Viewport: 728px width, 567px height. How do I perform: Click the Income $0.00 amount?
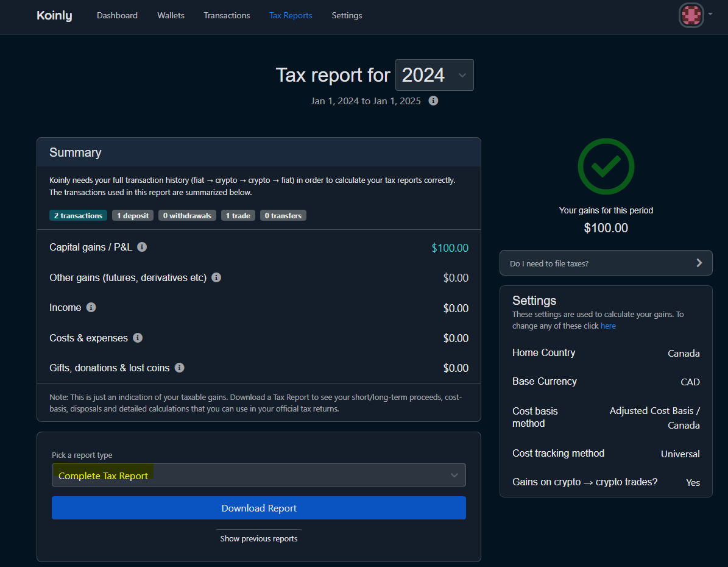456,308
